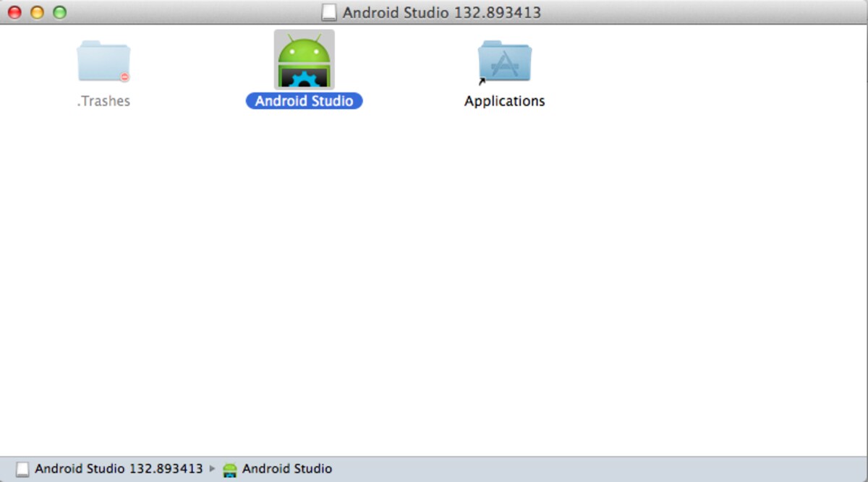
Task: Click the window title 'Android Studio 132.893413'
Action: 442,12
